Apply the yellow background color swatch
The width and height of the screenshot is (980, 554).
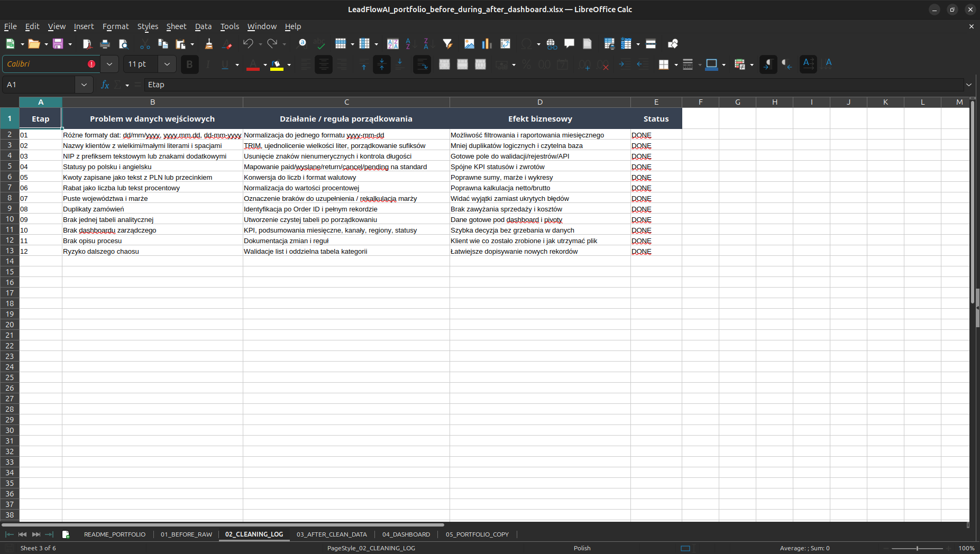(x=277, y=64)
